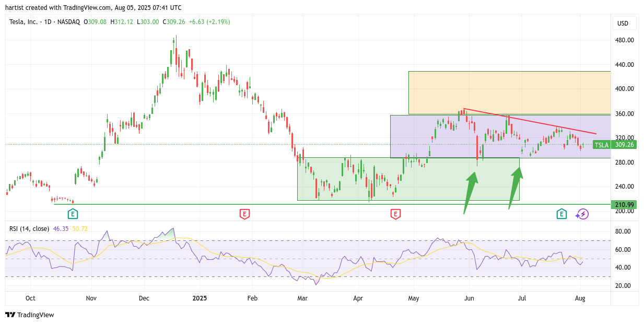Click the Mar label on time axis

tap(302, 298)
